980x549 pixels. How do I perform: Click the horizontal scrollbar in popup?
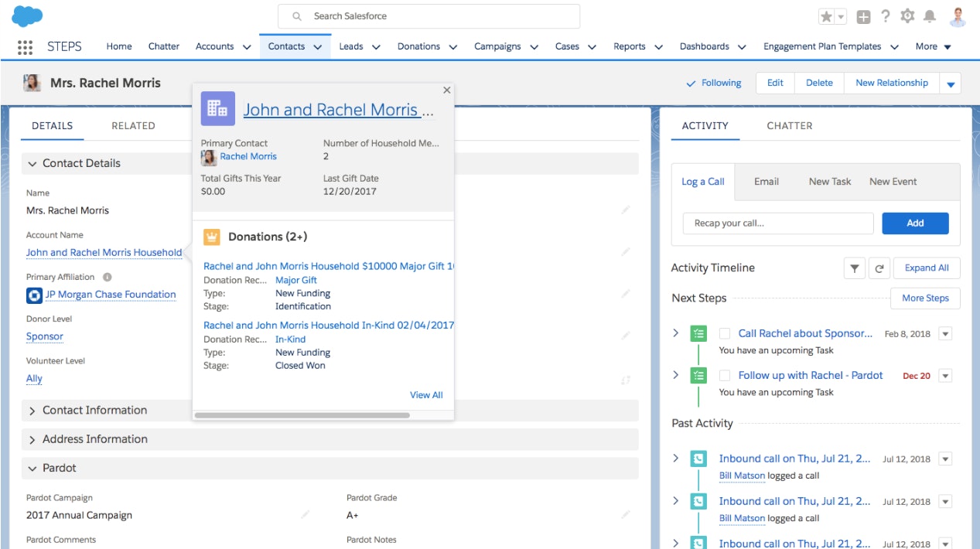pyautogui.click(x=302, y=415)
